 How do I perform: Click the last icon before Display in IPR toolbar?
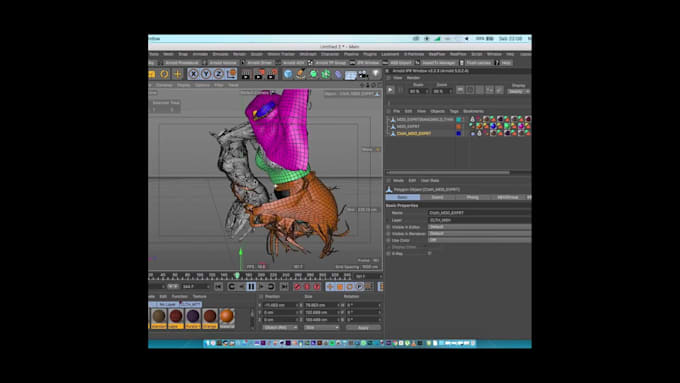coord(500,90)
